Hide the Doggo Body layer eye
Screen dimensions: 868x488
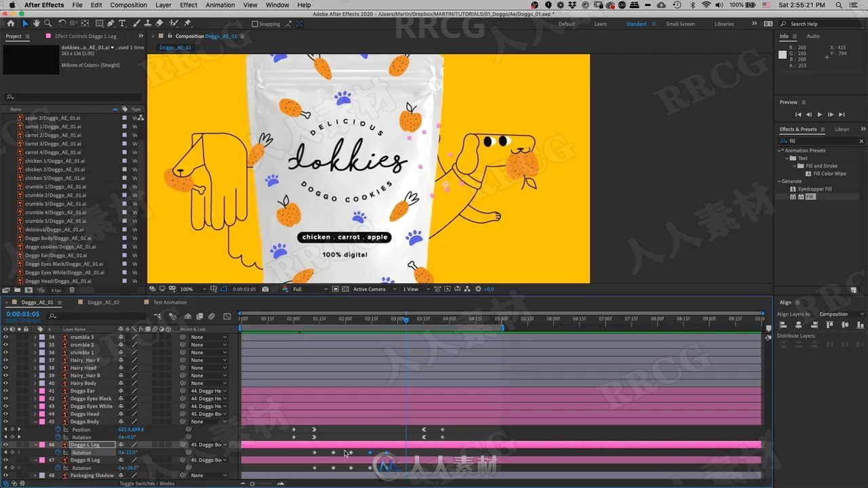click(6, 422)
